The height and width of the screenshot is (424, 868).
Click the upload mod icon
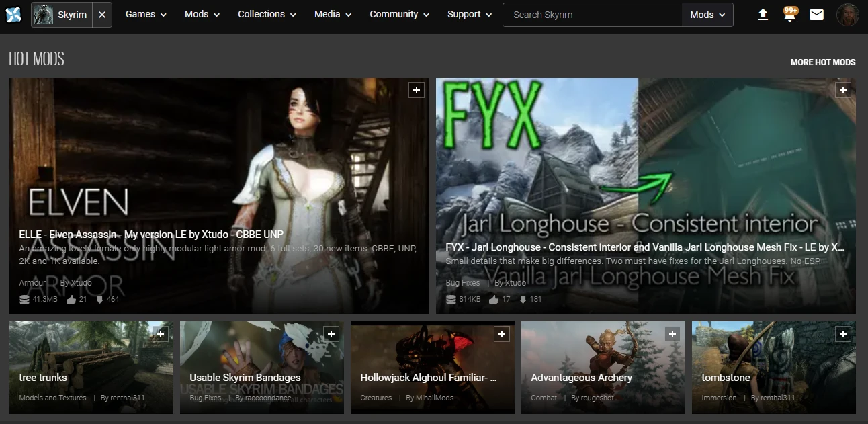tap(763, 15)
